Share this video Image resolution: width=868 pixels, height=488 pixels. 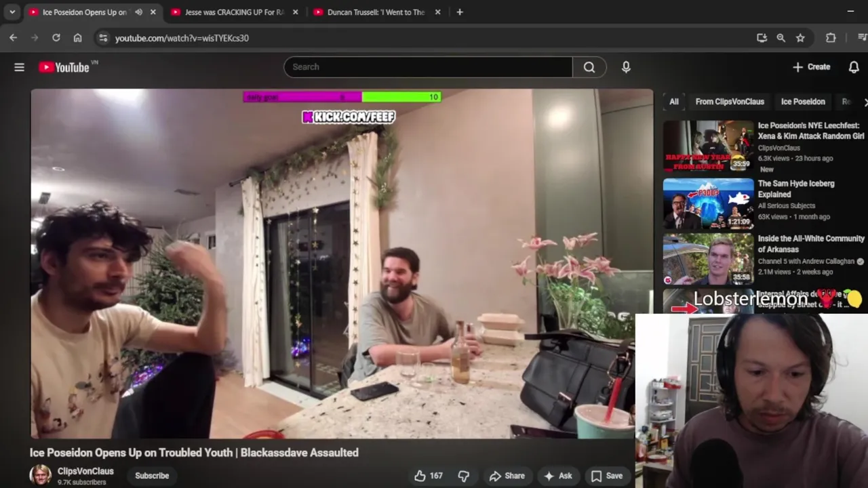(507, 476)
